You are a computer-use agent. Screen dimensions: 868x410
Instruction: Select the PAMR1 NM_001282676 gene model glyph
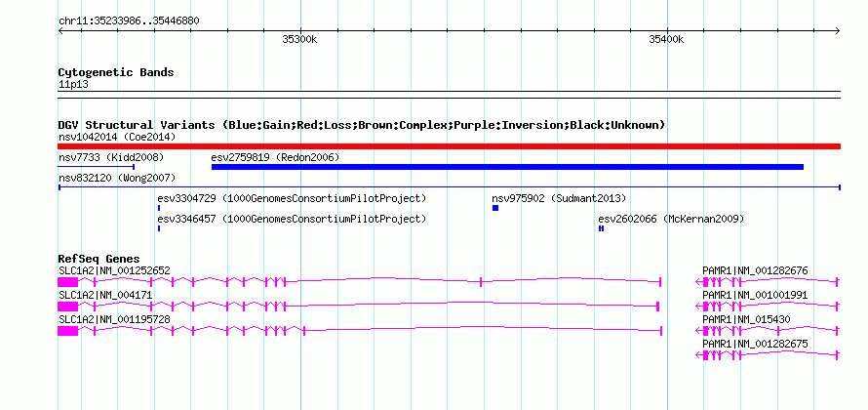click(768, 282)
